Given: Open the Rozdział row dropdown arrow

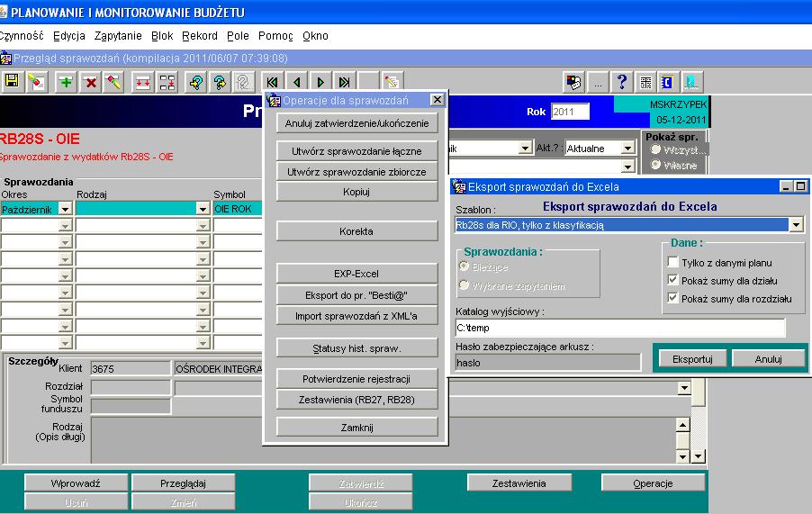Looking at the screenshot, I should [x=684, y=388].
